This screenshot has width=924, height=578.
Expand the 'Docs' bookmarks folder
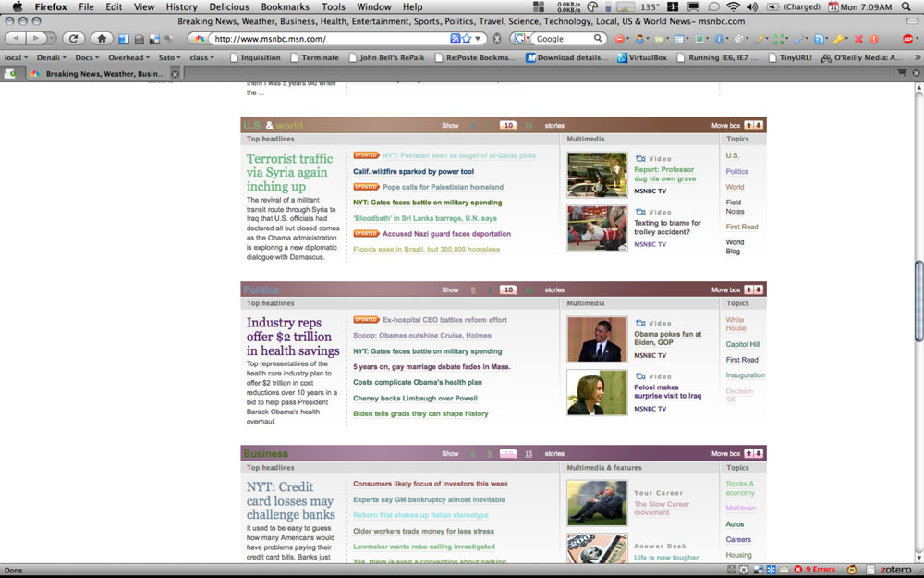[87, 57]
